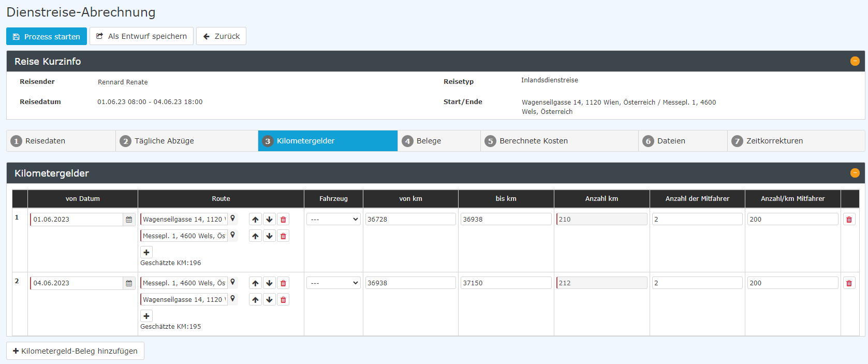Click travel date 01.06.23 08:00 - 04.06.23 18:00

(150, 102)
